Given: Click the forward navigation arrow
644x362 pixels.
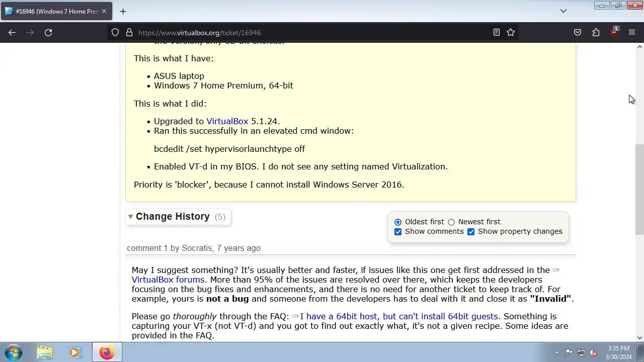Looking at the screenshot, I should [30, 33].
